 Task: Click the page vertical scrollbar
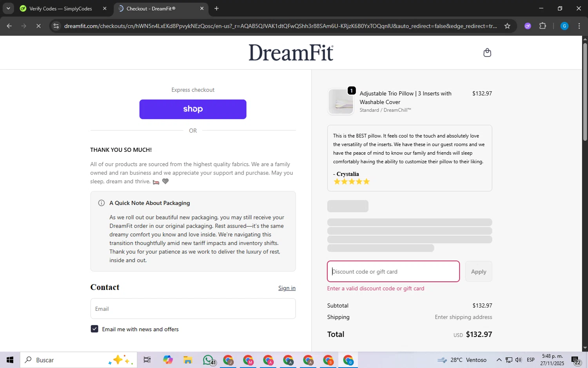point(585,92)
